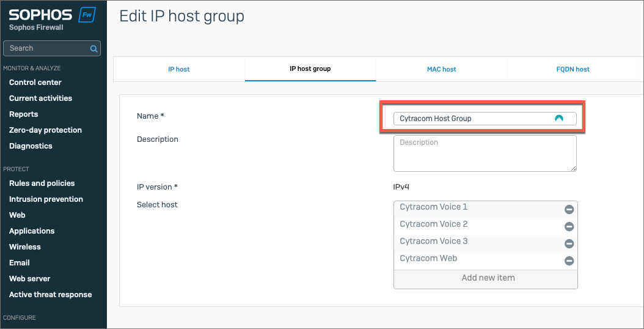
Task: Open Control center in sidebar
Action: pos(35,83)
